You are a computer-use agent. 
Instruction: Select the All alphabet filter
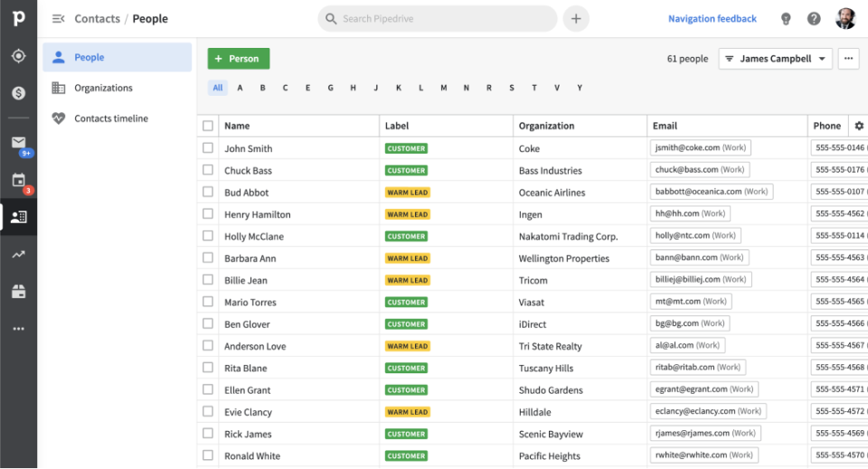(218, 88)
